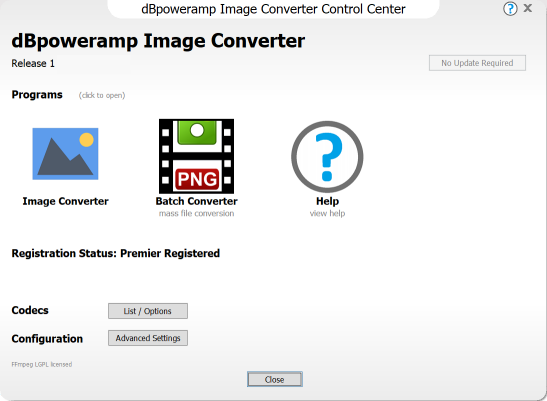Viewport: 547px width, 401px height.
Task: Launch Batch Converter via filmstrip PNG icon
Action: pos(196,156)
